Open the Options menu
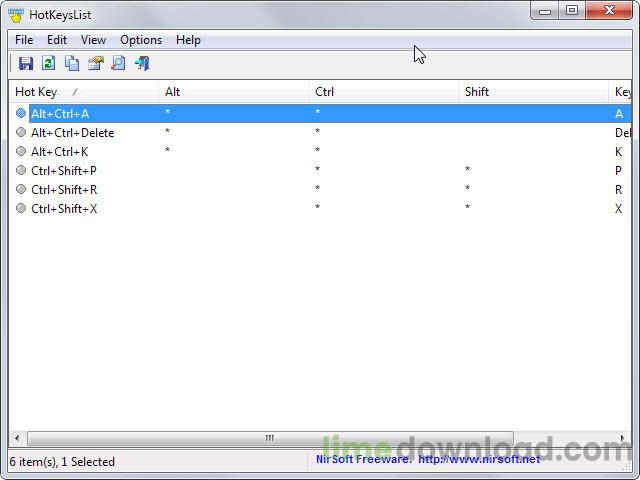The width and height of the screenshot is (640, 480). pyautogui.click(x=141, y=40)
